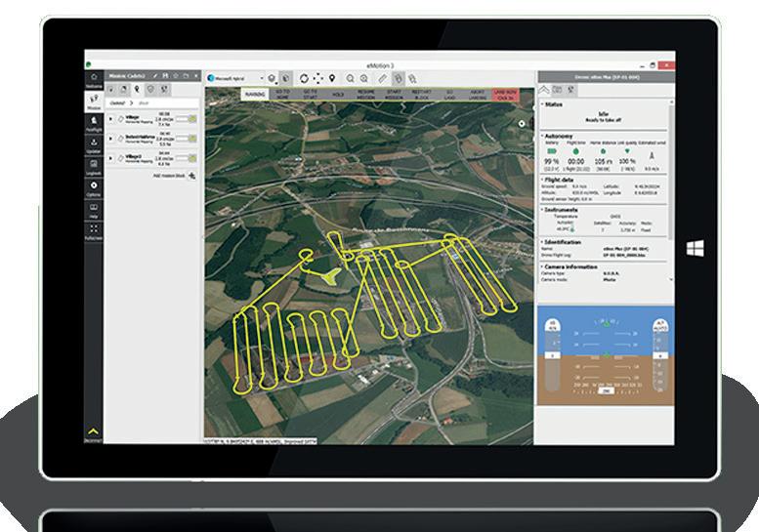Select the Mission section in the sidebar
This screenshot has width=759, height=532.
coord(94,102)
